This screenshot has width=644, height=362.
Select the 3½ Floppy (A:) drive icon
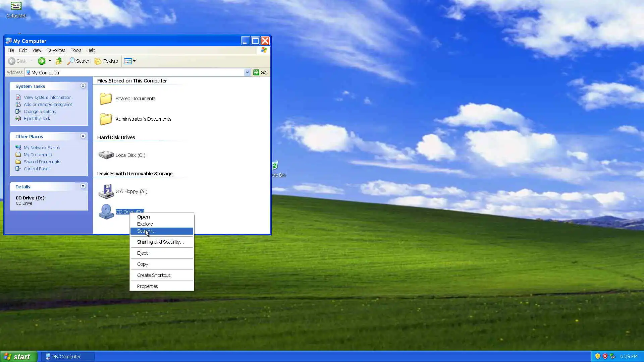[106, 191]
